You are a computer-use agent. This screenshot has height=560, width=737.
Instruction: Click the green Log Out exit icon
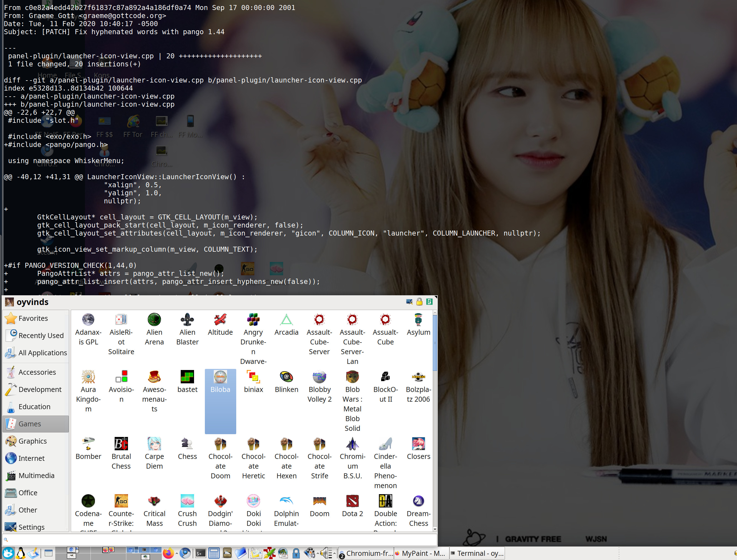(x=429, y=302)
